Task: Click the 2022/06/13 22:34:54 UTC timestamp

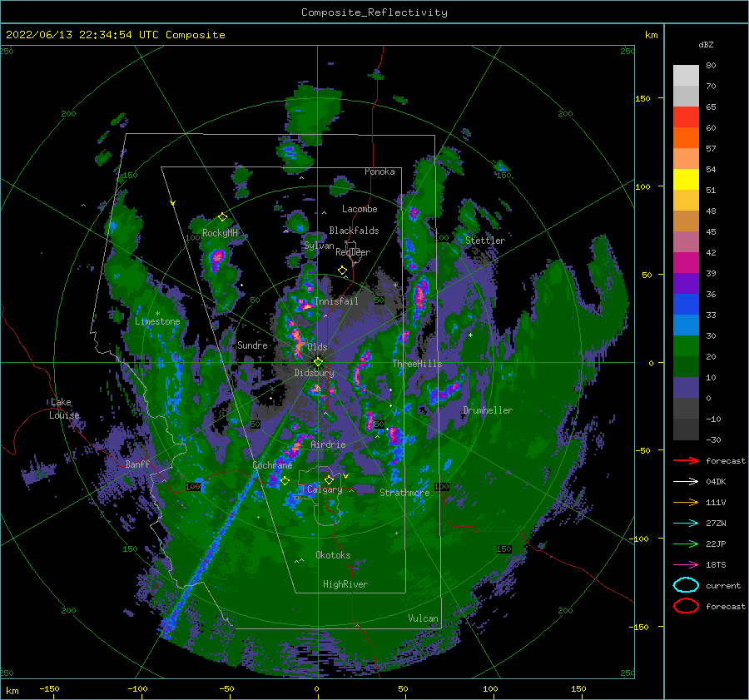Action: [x=116, y=35]
